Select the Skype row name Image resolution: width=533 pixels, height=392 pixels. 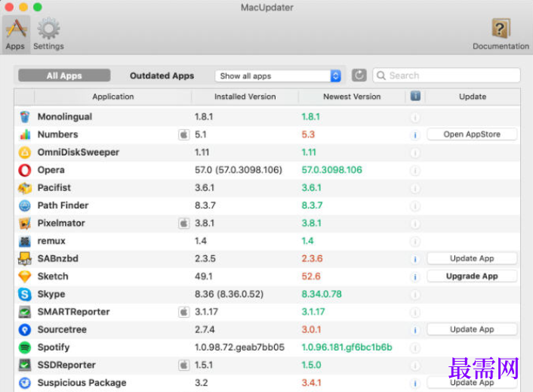pos(51,294)
